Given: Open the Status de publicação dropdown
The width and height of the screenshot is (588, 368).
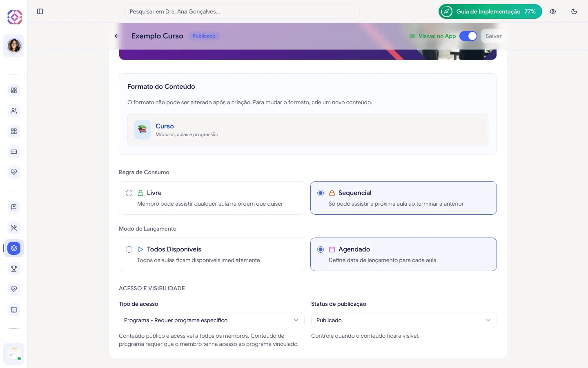Looking at the screenshot, I should 404,320.
